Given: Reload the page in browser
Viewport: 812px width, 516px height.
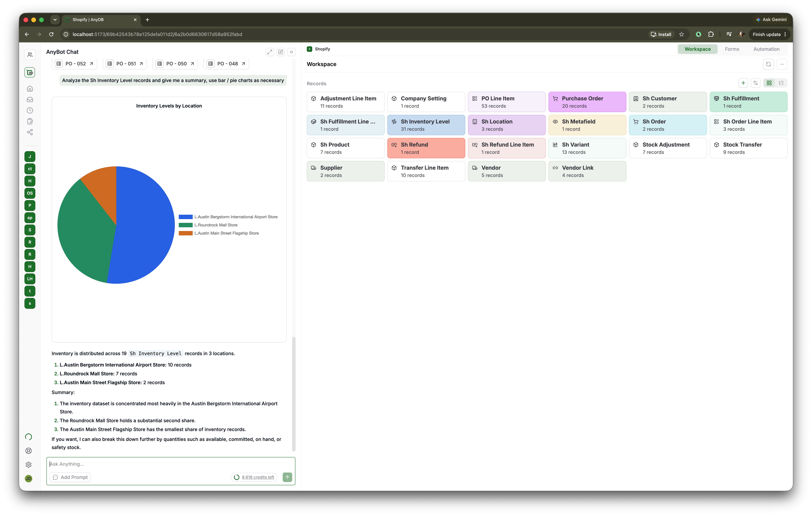Looking at the screenshot, I should coord(51,34).
